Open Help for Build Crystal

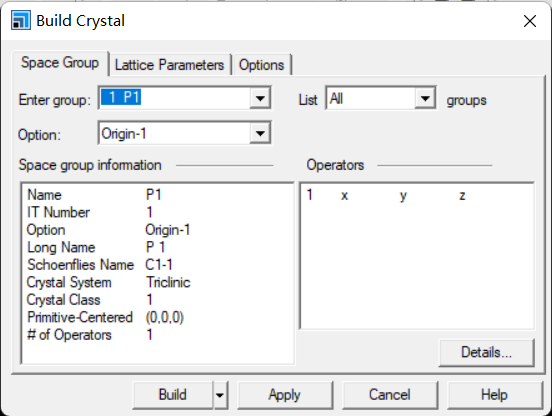coord(494,395)
